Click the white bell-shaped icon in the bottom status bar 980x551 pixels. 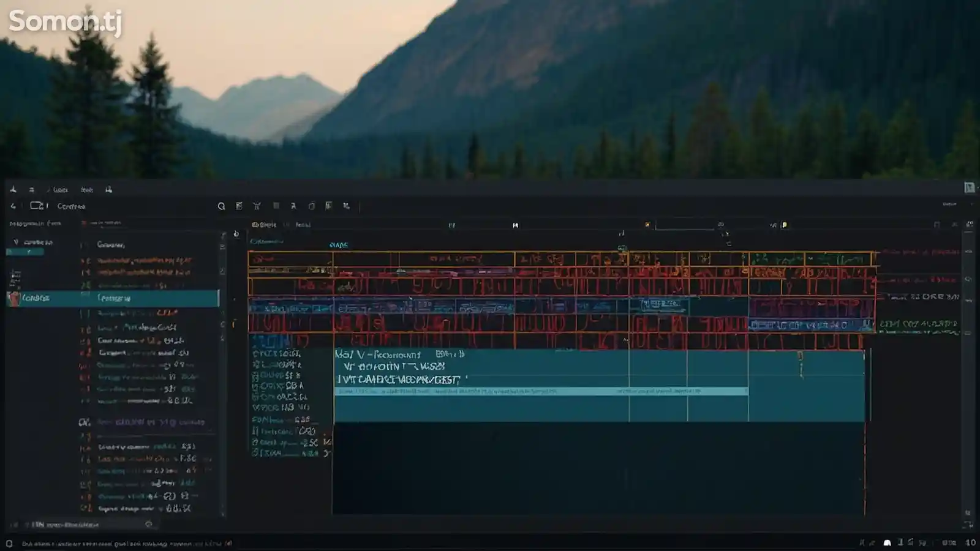887,542
